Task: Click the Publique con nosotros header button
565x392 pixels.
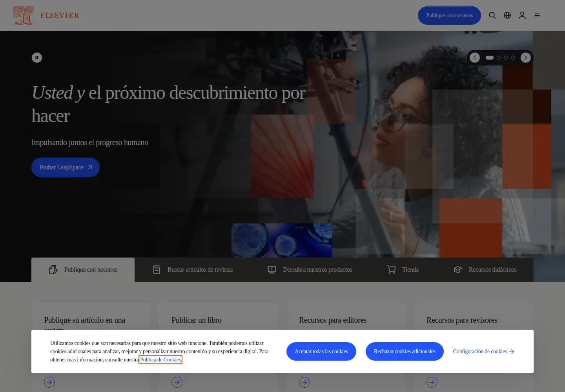Action: 449,15
